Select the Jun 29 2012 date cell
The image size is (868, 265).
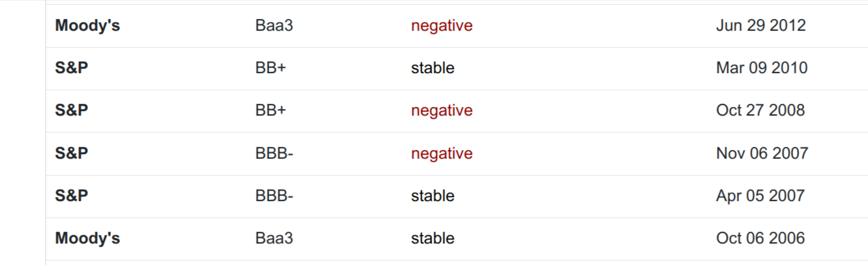click(760, 25)
